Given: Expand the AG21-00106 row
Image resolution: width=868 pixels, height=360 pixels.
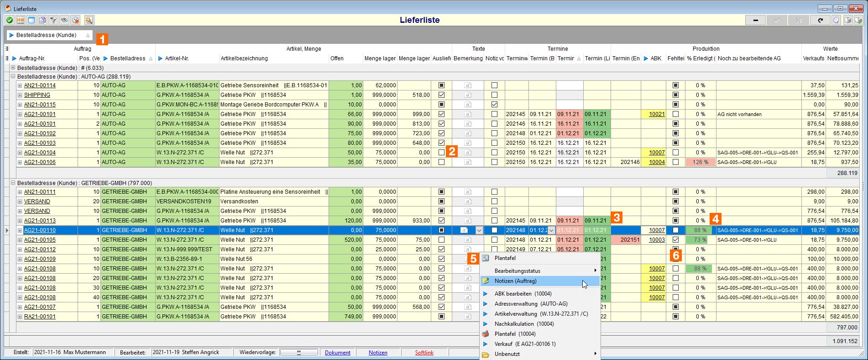Looking at the screenshot, I should coord(20,162).
